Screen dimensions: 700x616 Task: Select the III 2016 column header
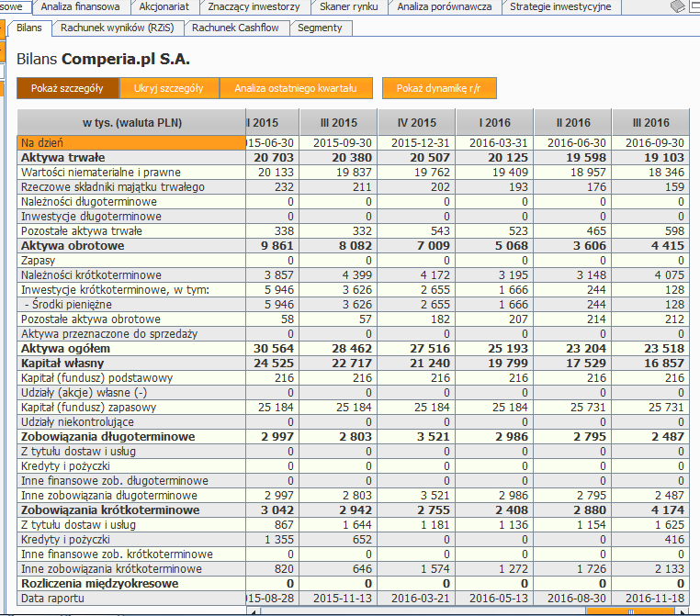[x=651, y=123]
